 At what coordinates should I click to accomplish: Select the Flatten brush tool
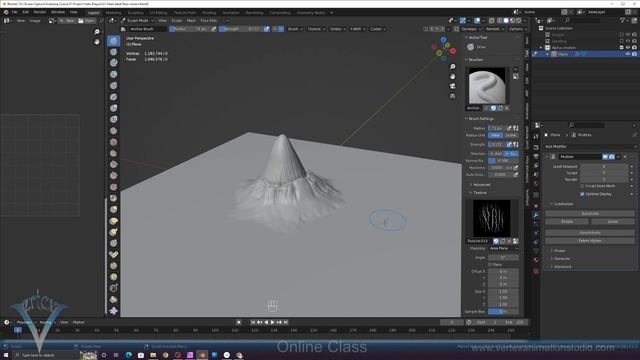pyautogui.click(x=113, y=153)
